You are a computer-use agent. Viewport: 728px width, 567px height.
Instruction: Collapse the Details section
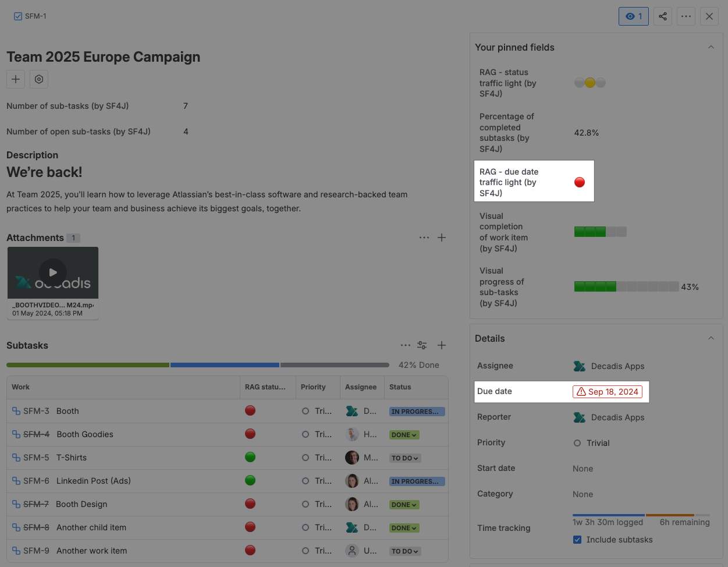pyautogui.click(x=711, y=338)
